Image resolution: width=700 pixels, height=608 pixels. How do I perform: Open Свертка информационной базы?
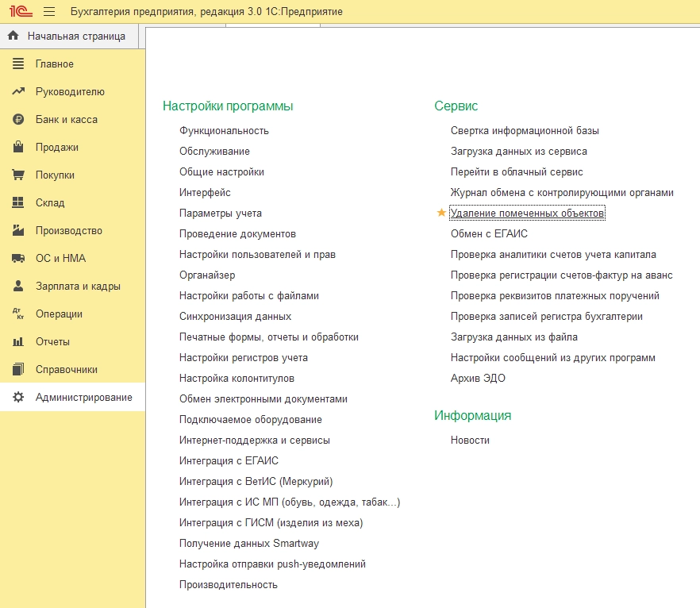coord(525,131)
